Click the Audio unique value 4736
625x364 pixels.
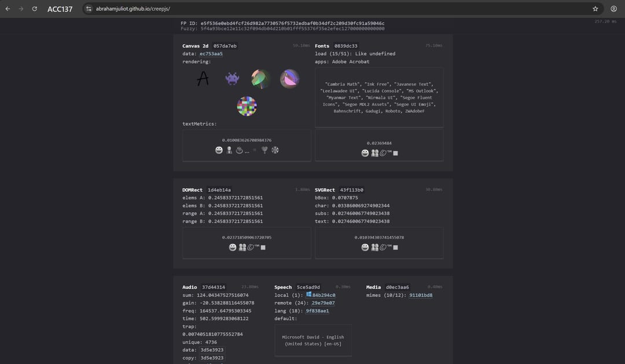click(211, 343)
